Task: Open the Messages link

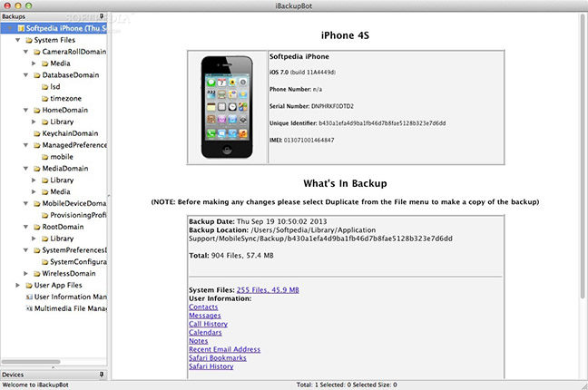Action: [x=205, y=316]
